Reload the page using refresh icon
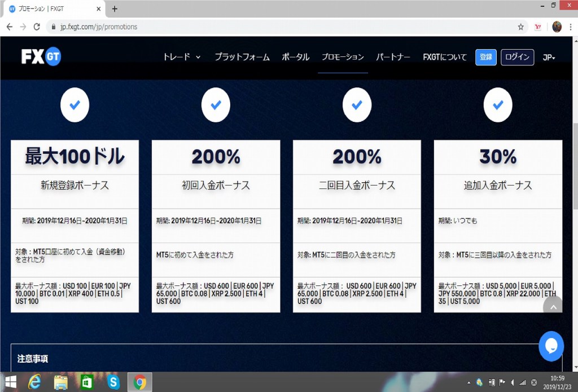Screen dimensions: 578x392 pyautogui.click(x=37, y=27)
